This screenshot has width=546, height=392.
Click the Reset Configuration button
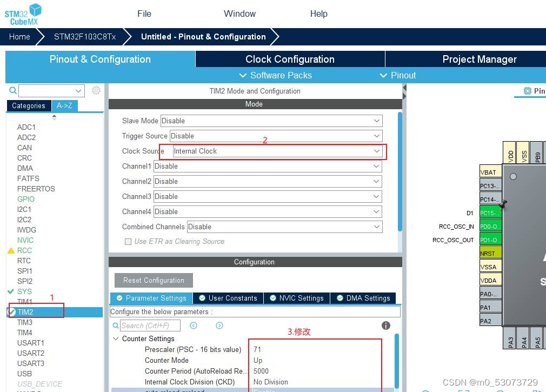[154, 281]
